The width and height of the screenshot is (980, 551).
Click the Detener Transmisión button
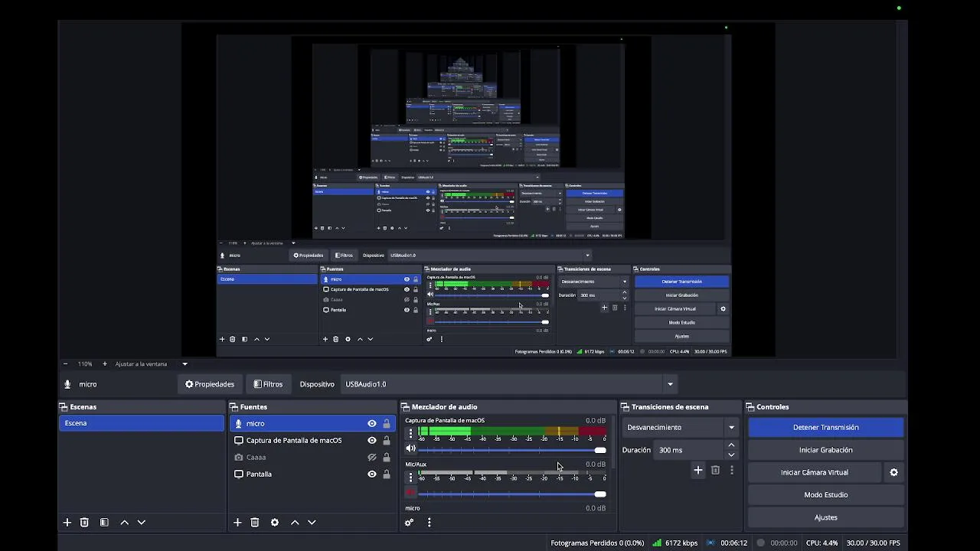(x=826, y=428)
